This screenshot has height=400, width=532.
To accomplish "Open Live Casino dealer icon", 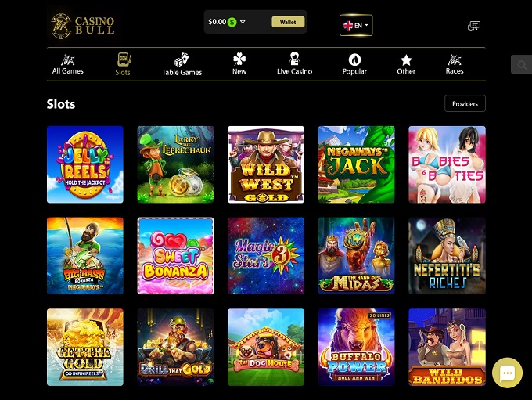I will pyautogui.click(x=294, y=59).
